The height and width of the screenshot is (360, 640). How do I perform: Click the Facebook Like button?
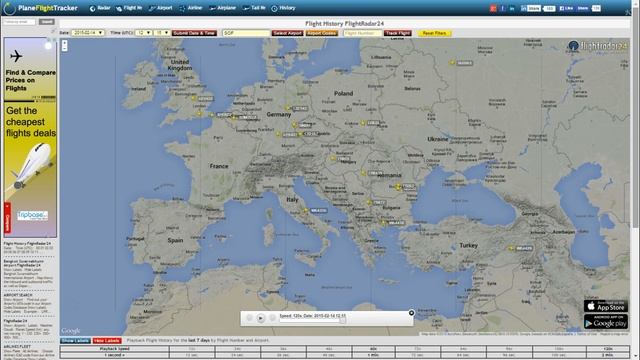coord(566,8)
